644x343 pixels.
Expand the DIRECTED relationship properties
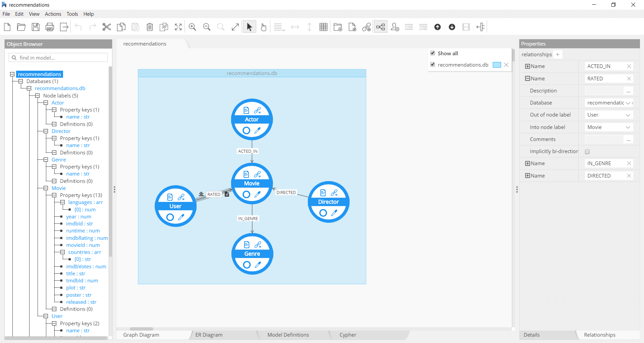(x=527, y=176)
